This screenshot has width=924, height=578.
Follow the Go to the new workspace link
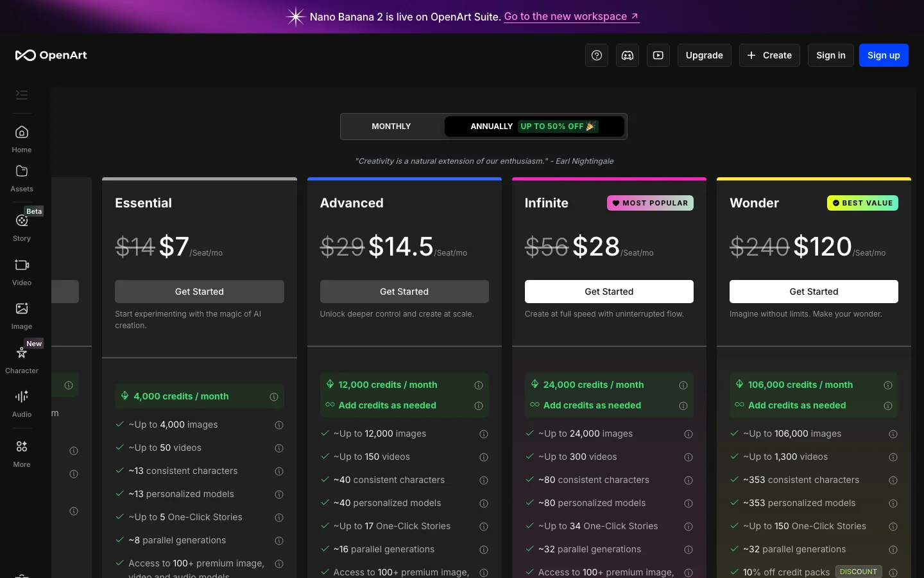(x=567, y=17)
